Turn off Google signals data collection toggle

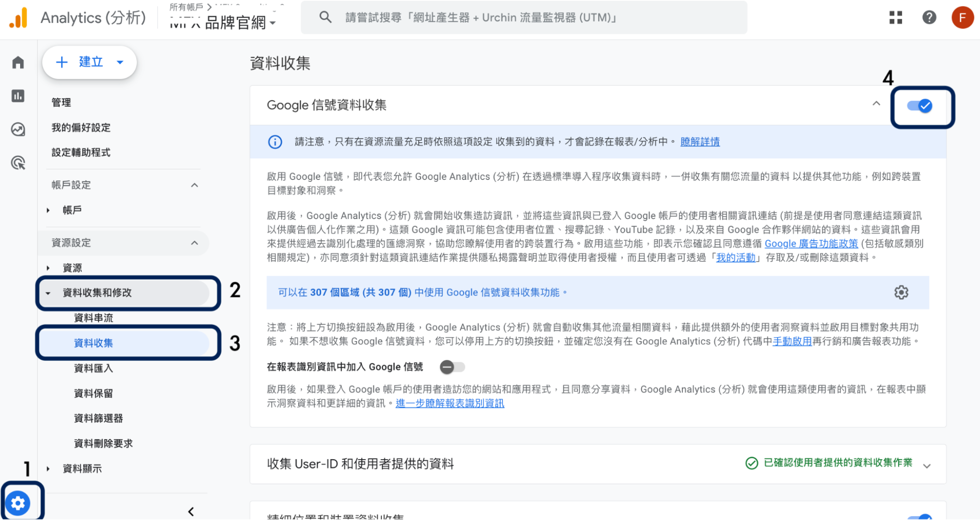(920, 106)
